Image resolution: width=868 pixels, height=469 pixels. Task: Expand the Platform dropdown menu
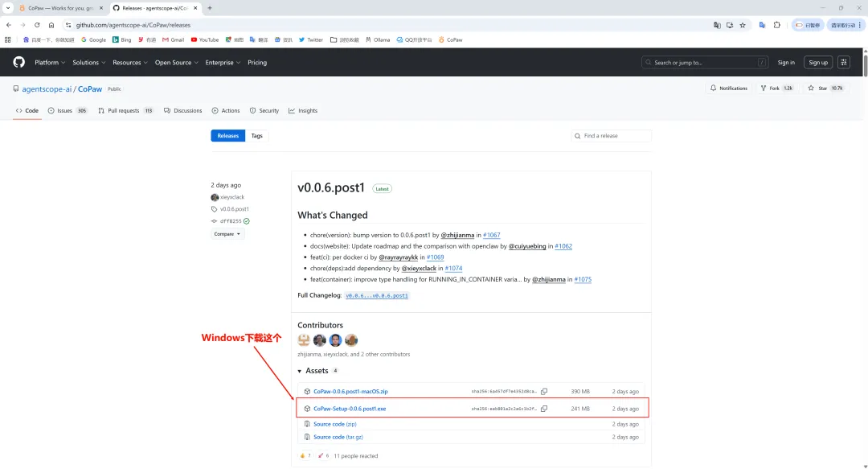(50, 63)
